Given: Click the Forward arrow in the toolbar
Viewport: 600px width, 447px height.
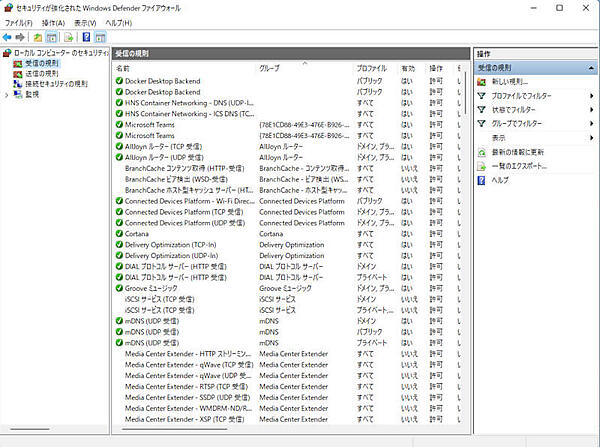Looking at the screenshot, I should (x=21, y=37).
